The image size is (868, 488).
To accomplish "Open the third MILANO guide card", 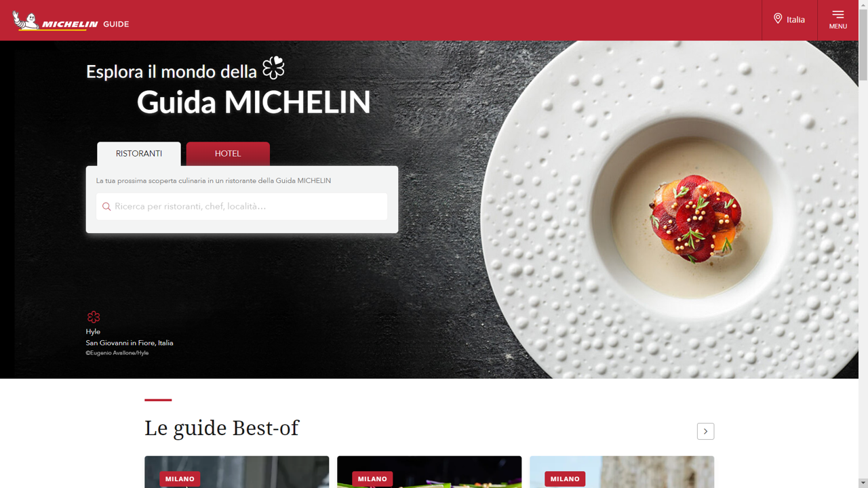I will pos(622,472).
